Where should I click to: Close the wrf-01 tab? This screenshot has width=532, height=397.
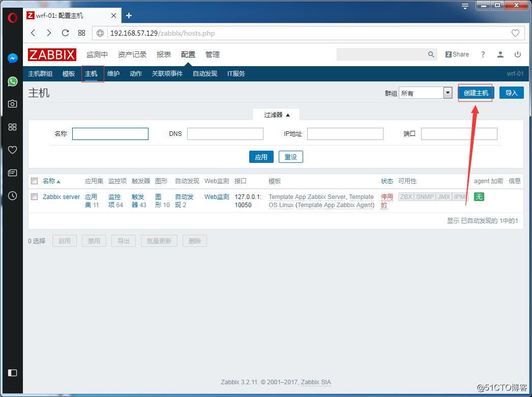pyautogui.click(x=113, y=15)
